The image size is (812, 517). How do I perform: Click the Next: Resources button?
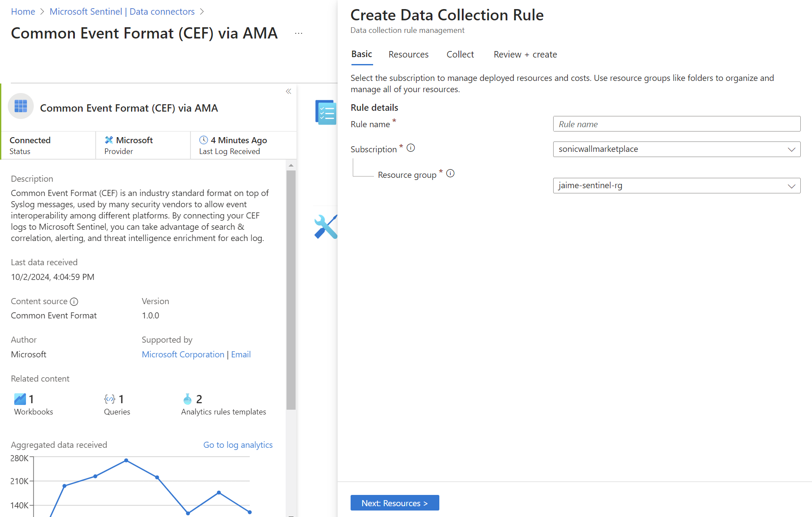(x=394, y=503)
